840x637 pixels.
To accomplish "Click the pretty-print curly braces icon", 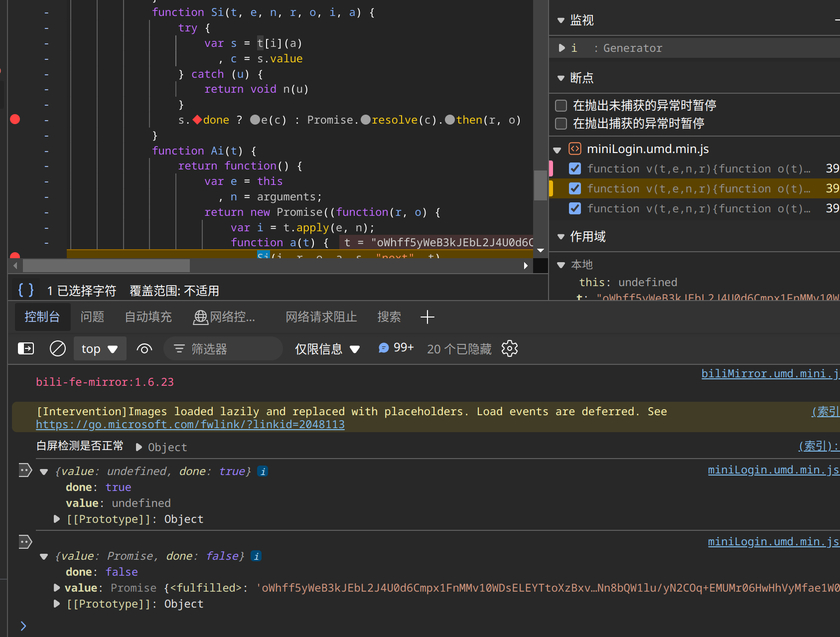I will pyautogui.click(x=25, y=290).
